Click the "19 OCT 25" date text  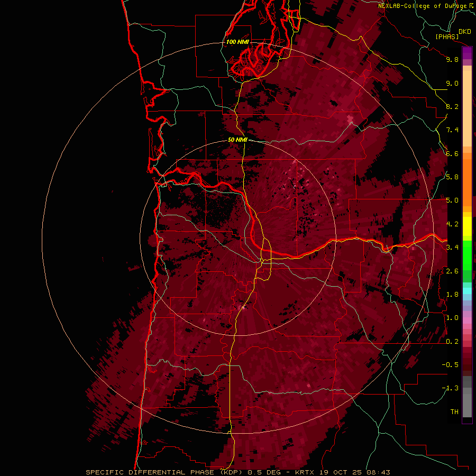point(340,472)
